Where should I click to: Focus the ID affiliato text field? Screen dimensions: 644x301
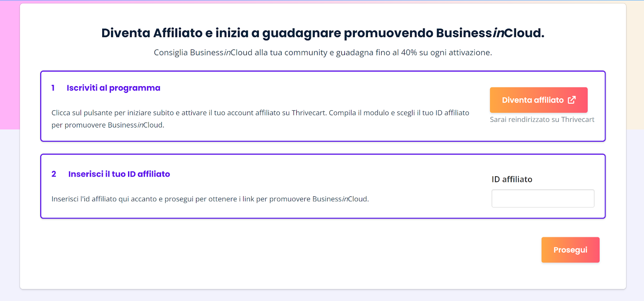(543, 199)
